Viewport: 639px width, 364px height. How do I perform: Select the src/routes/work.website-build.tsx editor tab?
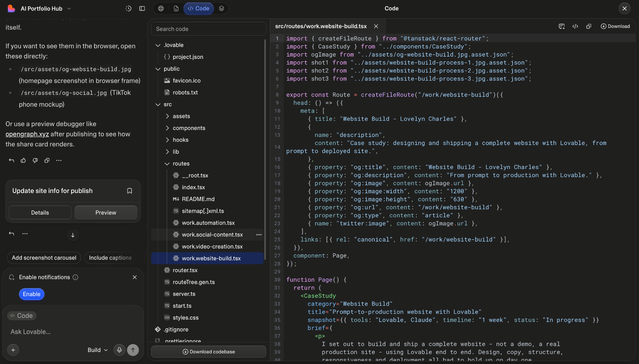tap(321, 26)
